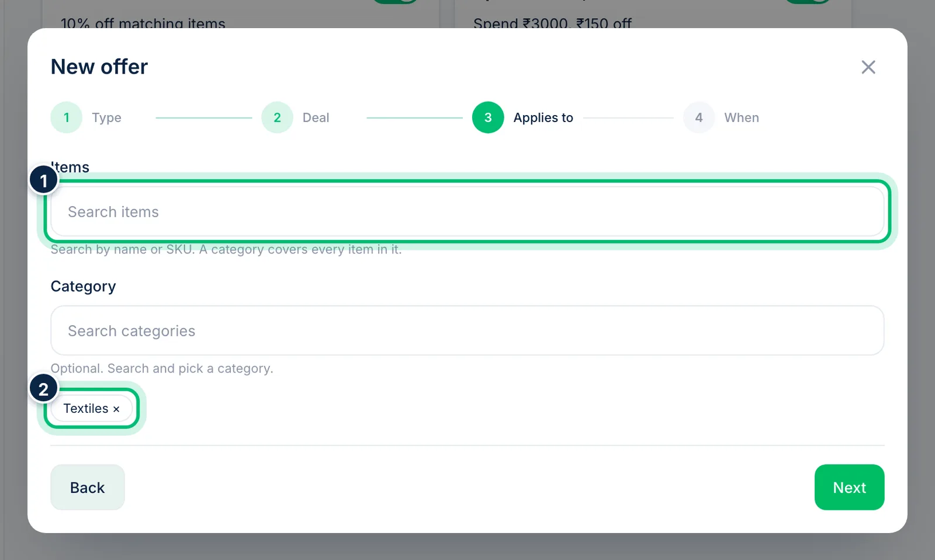935x560 pixels.
Task: Go to step 2 Deal
Action: (296, 117)
